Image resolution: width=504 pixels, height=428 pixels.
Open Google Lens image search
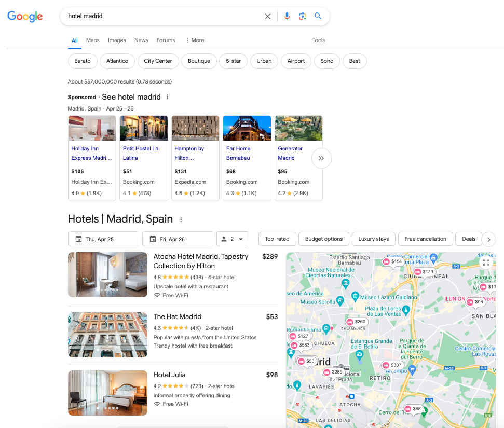pos(303,16)
